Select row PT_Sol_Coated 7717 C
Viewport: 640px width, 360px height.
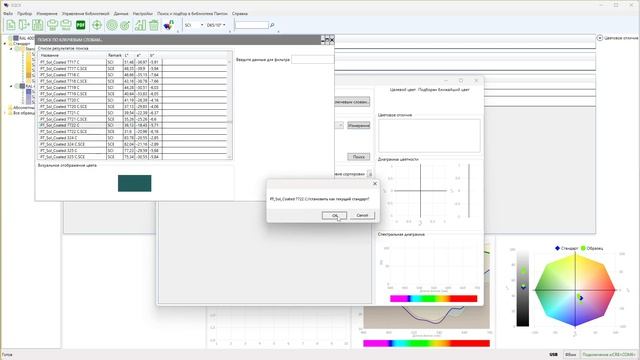tap(133, 62)
